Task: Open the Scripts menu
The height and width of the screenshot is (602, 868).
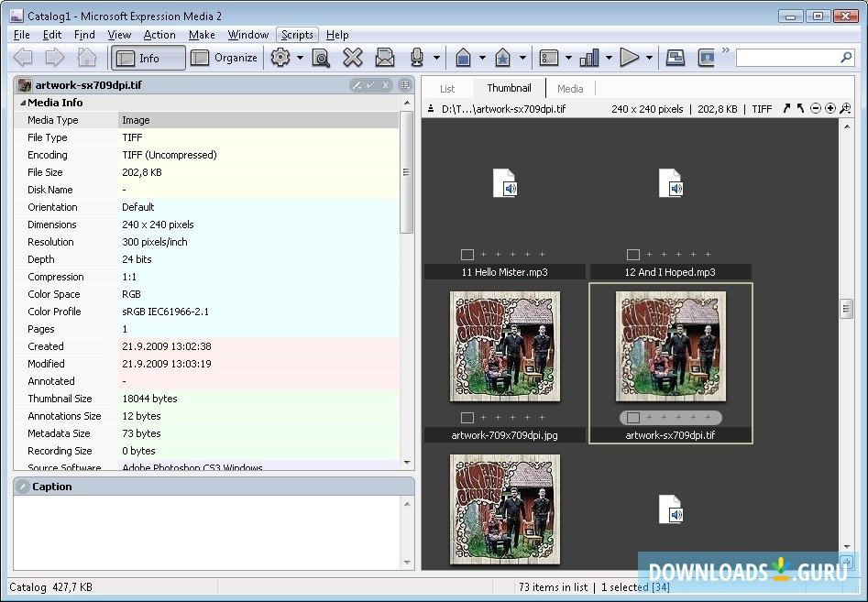Action: [297, 35]
